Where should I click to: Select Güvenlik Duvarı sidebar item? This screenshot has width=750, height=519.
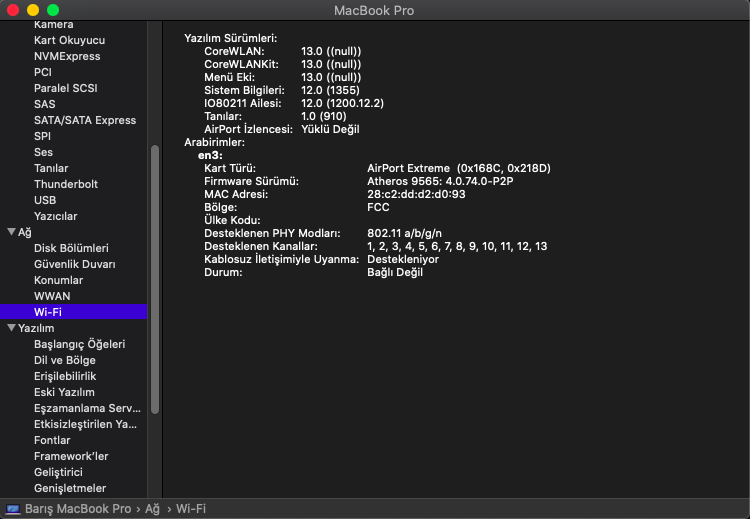(x=75, y=264)
